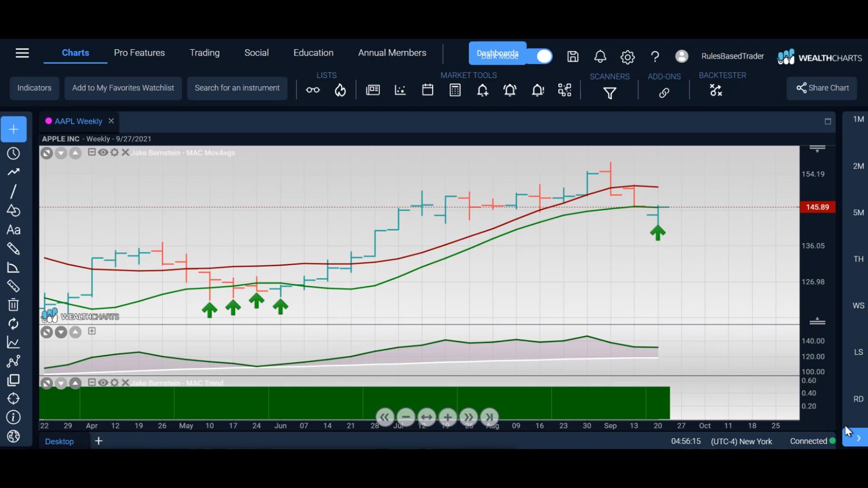Close the AAPL Weekly tab
Image resolution: width=868 pixels, height=488 pixels.
point(111,121)
